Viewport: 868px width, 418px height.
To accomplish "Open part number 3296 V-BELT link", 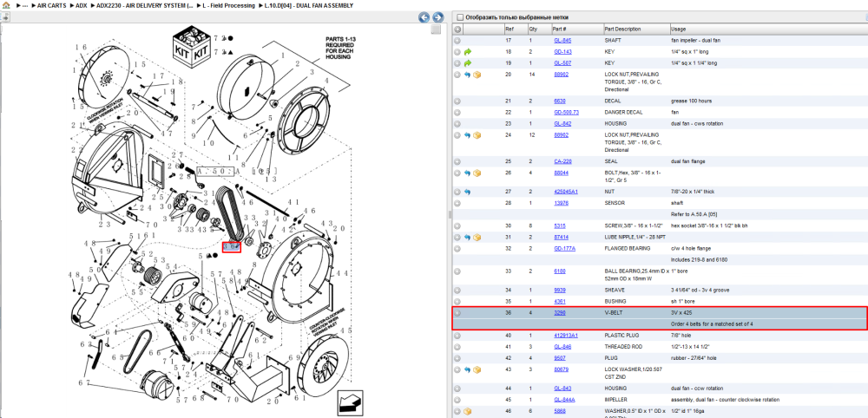I will coord(560,313).
